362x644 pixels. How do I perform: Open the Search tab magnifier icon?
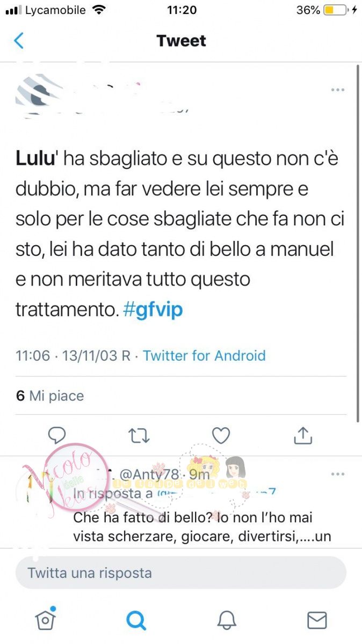tap(136, 620)
